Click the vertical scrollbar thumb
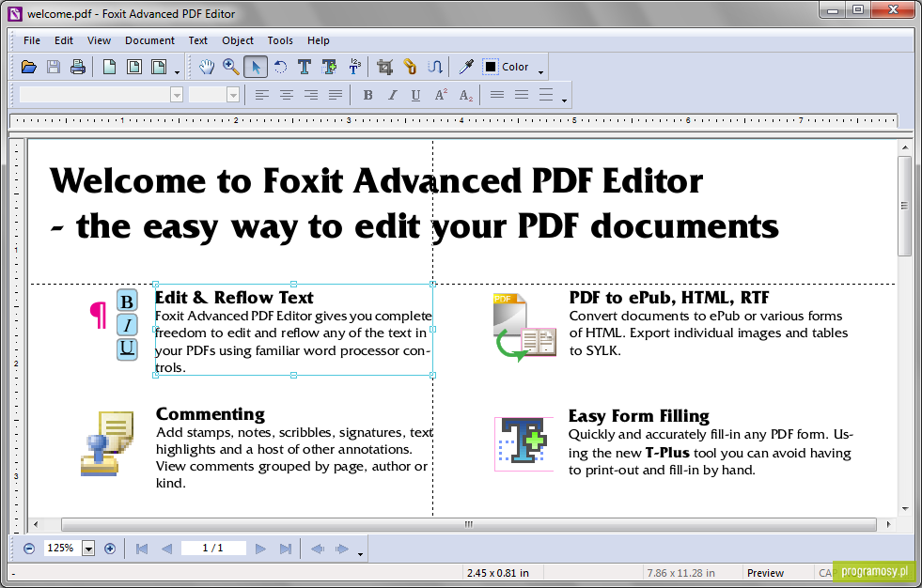 tap(904, 206)
